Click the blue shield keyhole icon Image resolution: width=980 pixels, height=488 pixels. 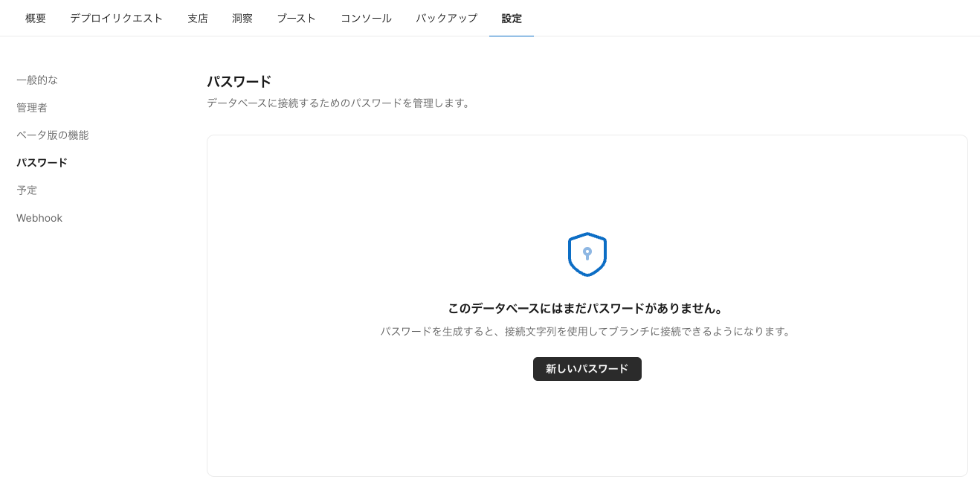pyautogui.click(x=587, y=254)
